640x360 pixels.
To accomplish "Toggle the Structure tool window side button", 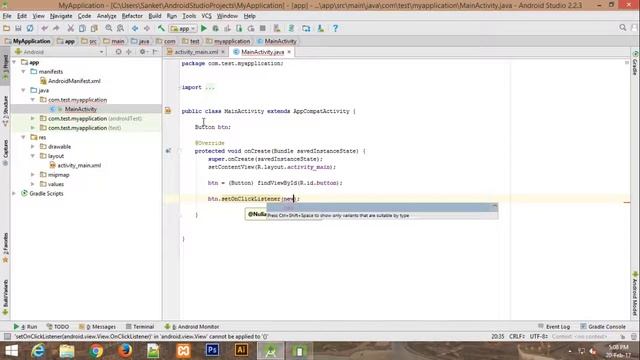I will [x=5, y=110].
